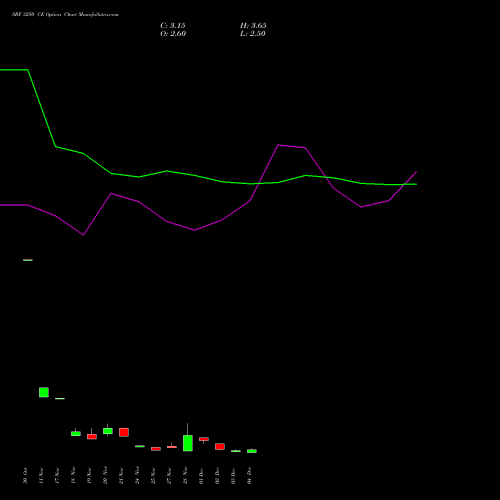
Task: Select the 17 Nov date label
Action: pos(57,476)
